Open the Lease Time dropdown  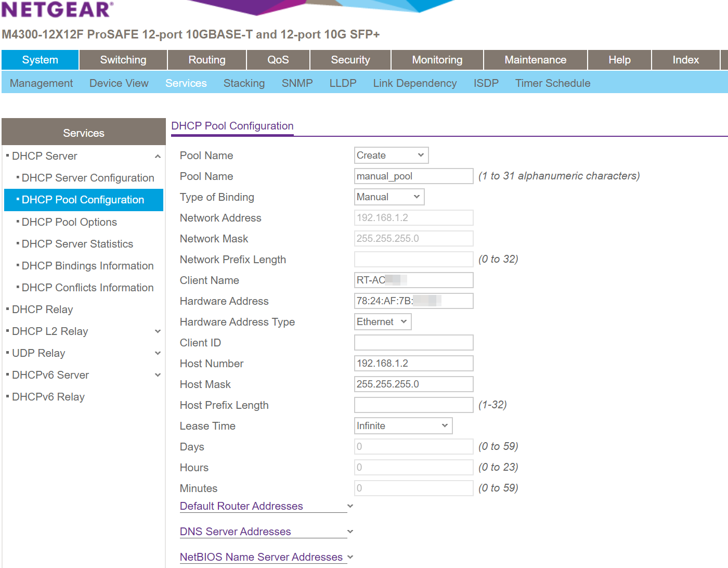(x=403, y=425)
